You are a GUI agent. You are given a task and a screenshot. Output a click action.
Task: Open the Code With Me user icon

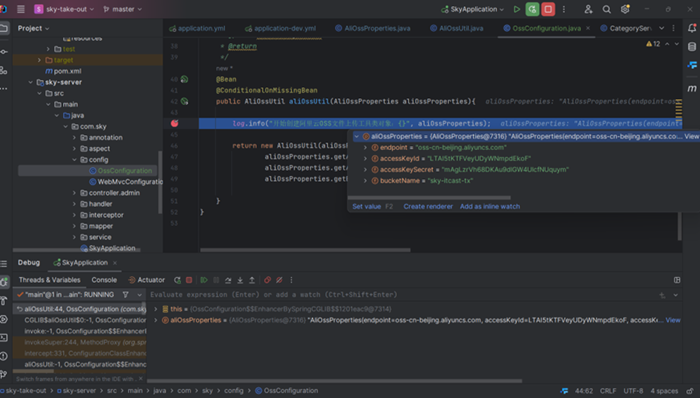click(588, 9)
